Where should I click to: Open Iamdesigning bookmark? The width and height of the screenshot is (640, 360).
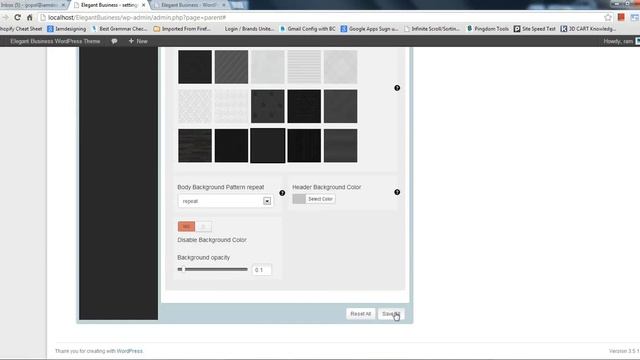[x=67, y=29]
